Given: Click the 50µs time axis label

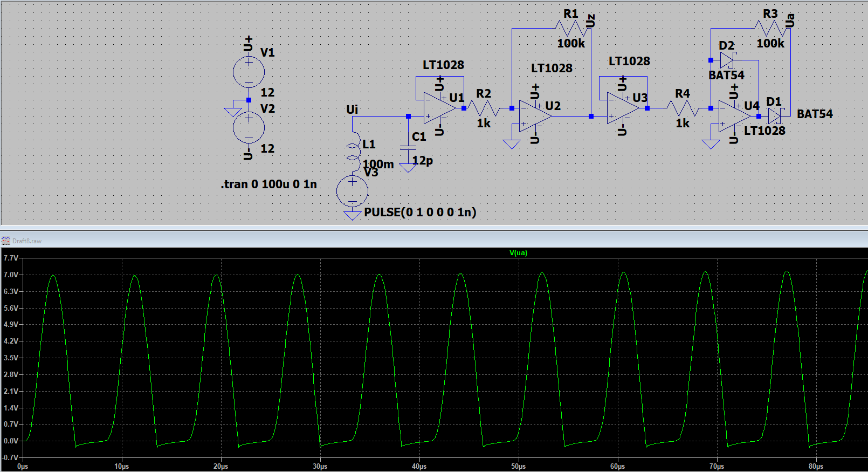Looking at the screenshot, I should tap(519, 467).
